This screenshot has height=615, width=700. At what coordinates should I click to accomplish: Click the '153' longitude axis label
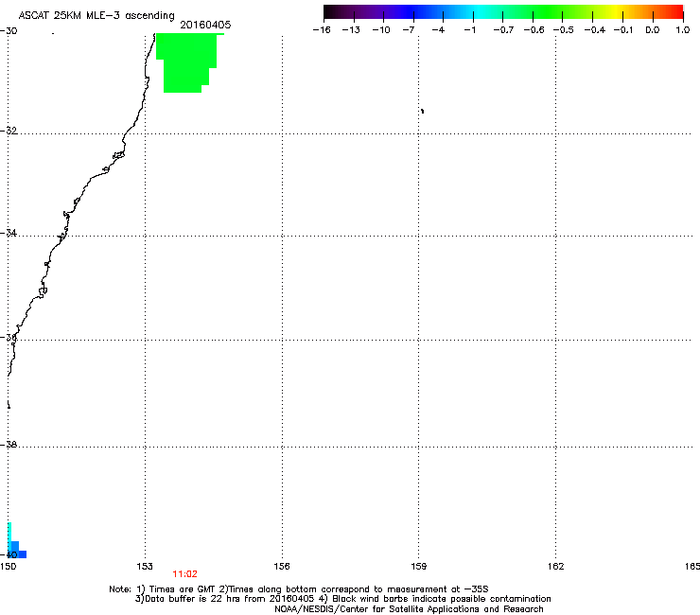[x=145, y=567]
